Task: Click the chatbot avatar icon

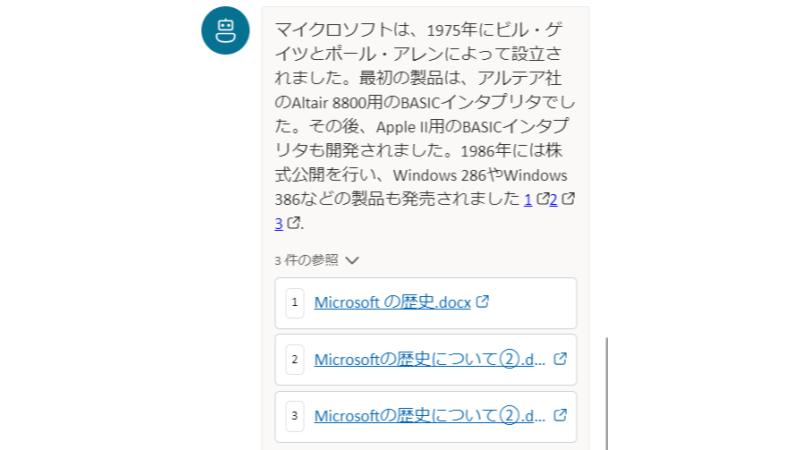Action: 225,30
